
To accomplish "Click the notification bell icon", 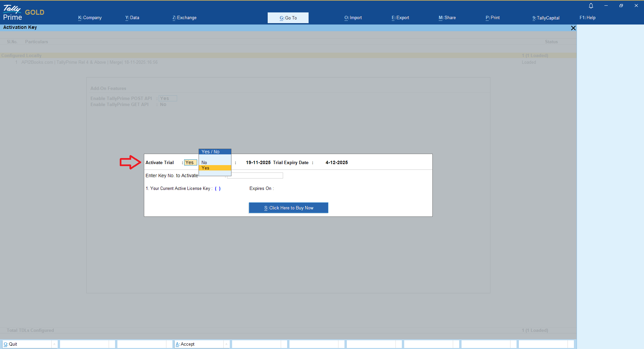I will pyautogui.click(x=591, y=6).
